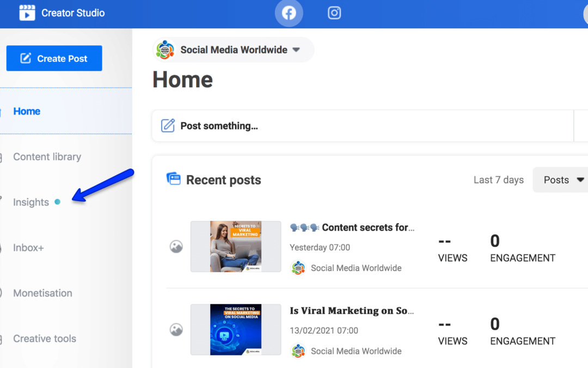Open the Home section in sidebar

click(x=27, y=111)
